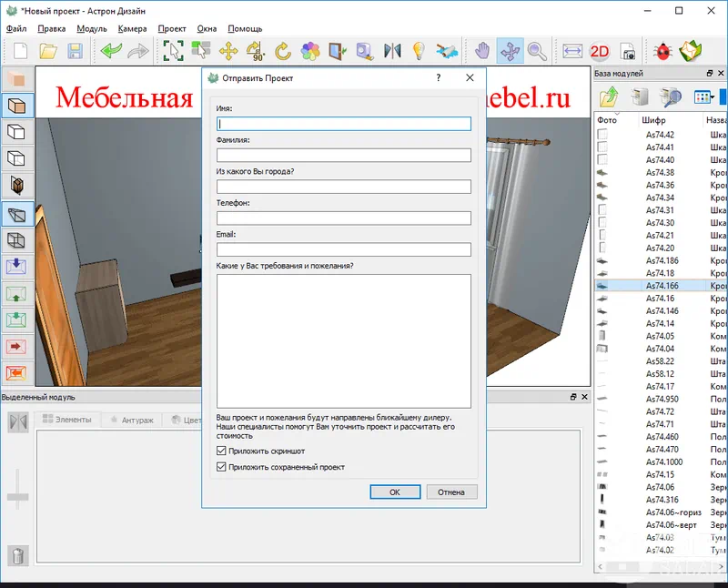Click the ladybug bug report icon
Viewport: 728px width, 588px height.
coord(662,51)
